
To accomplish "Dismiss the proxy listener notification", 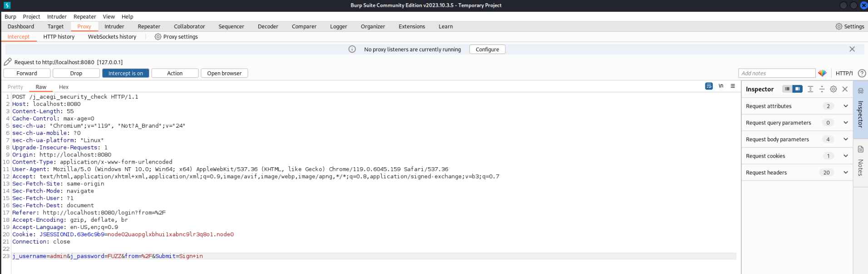I will click(852, 49).
